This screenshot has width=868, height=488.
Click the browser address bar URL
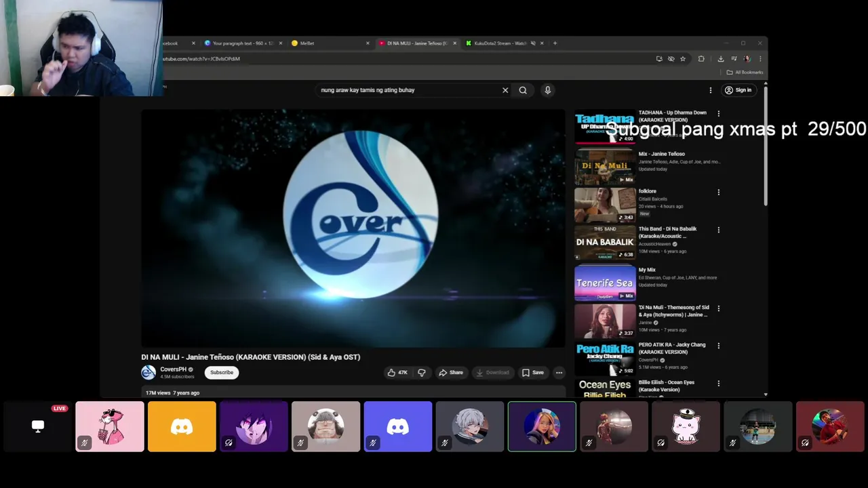[201, 59]
